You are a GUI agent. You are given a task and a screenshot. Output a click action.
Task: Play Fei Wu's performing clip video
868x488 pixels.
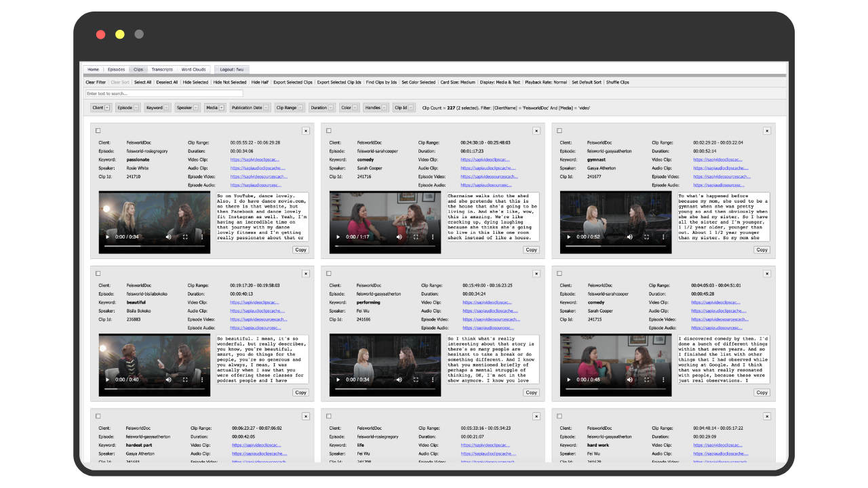tap(337, 380)
